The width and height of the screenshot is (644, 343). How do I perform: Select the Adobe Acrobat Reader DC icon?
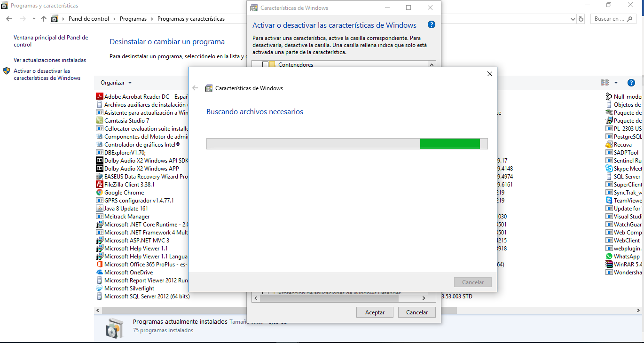100,96
